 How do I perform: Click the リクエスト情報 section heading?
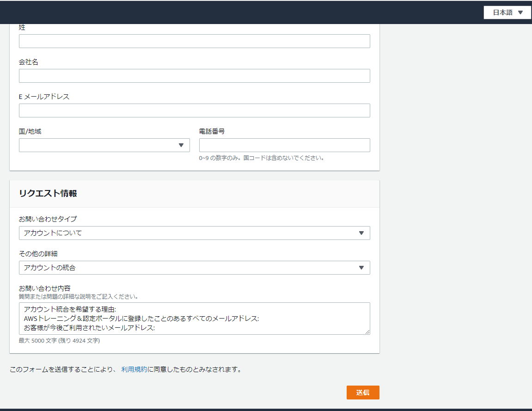coord(48,193)
